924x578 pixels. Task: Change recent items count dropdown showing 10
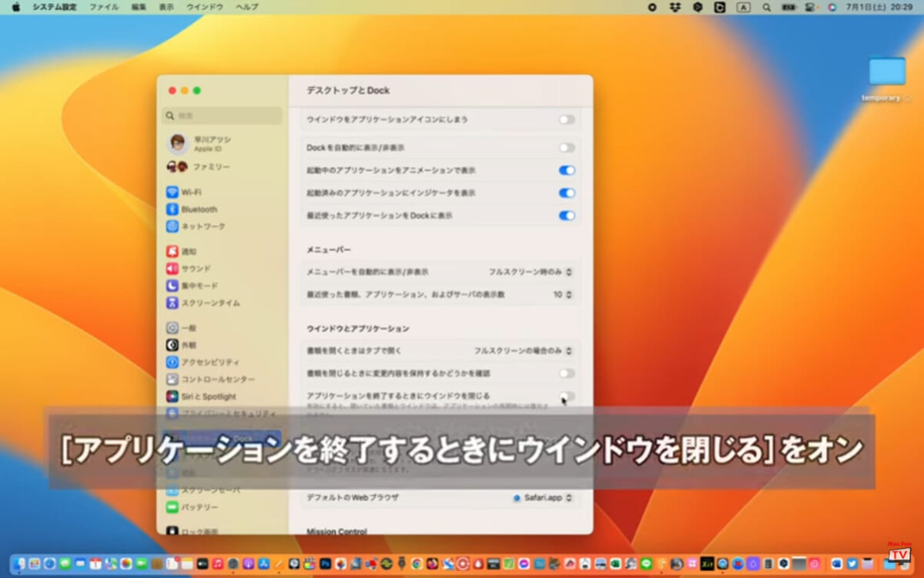coord(563,294)
